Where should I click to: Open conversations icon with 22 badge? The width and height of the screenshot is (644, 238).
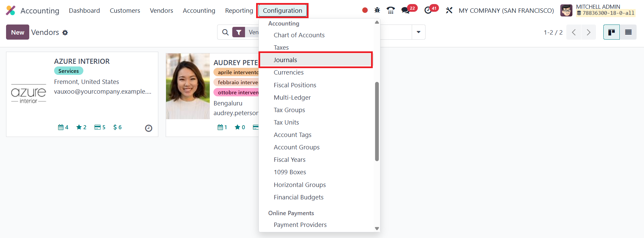[x=406, y=10]
